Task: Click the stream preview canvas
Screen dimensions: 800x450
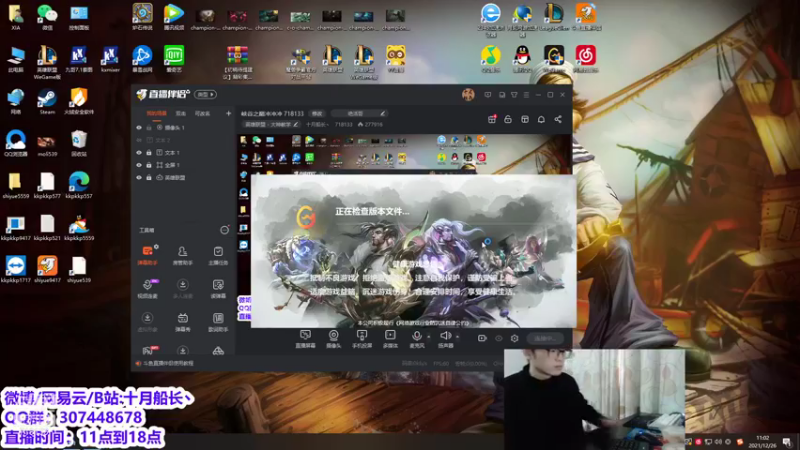Action: click(x=404, y=231)
